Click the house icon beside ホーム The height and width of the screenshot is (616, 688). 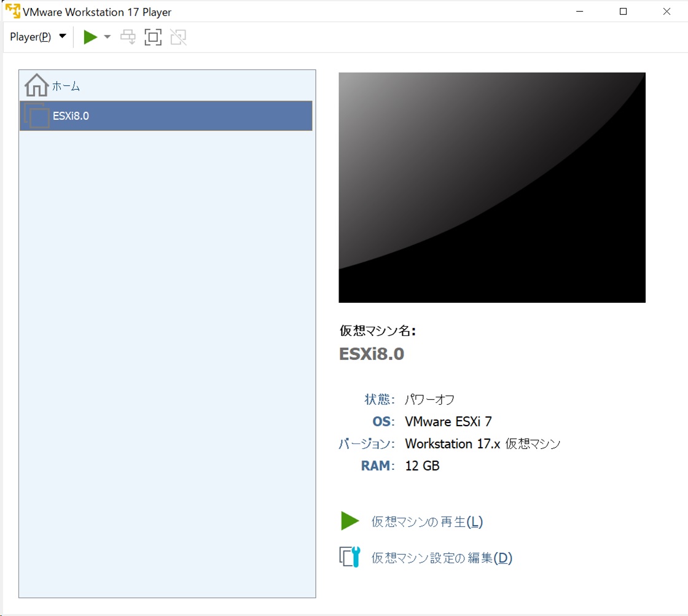click(36, 85)
